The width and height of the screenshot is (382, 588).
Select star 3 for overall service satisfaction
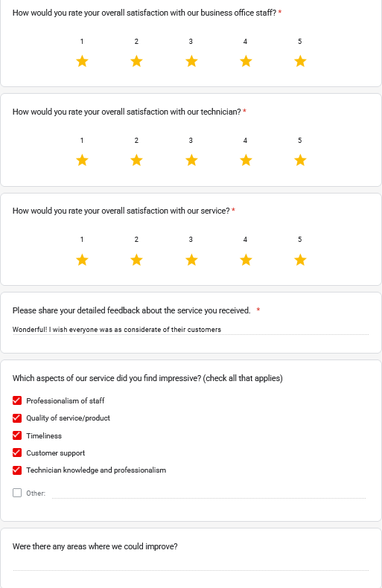coord(191,260)
